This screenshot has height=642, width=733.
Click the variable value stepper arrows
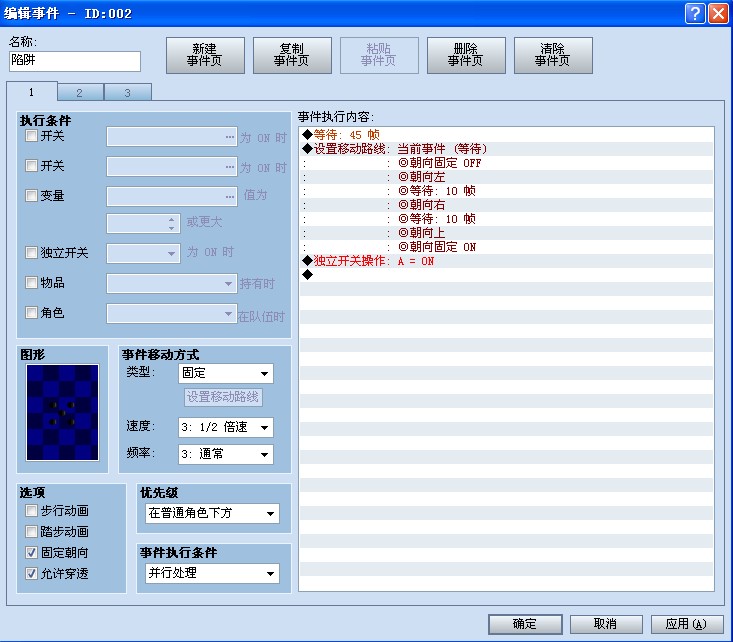[172, 224]
